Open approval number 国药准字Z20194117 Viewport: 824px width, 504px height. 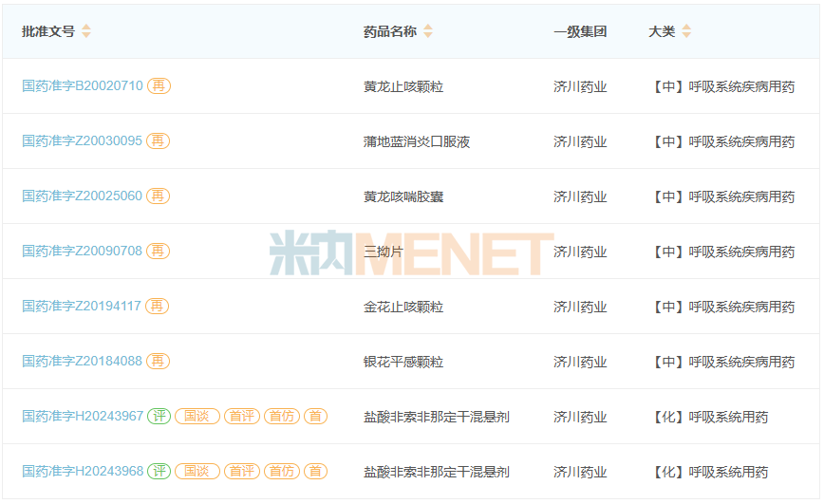pos(82,306)
